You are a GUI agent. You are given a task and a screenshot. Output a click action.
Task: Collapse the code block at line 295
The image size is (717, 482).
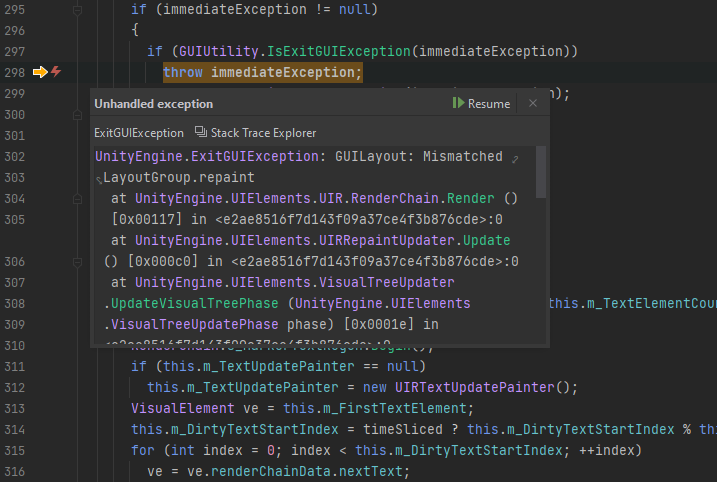point(77,9)
